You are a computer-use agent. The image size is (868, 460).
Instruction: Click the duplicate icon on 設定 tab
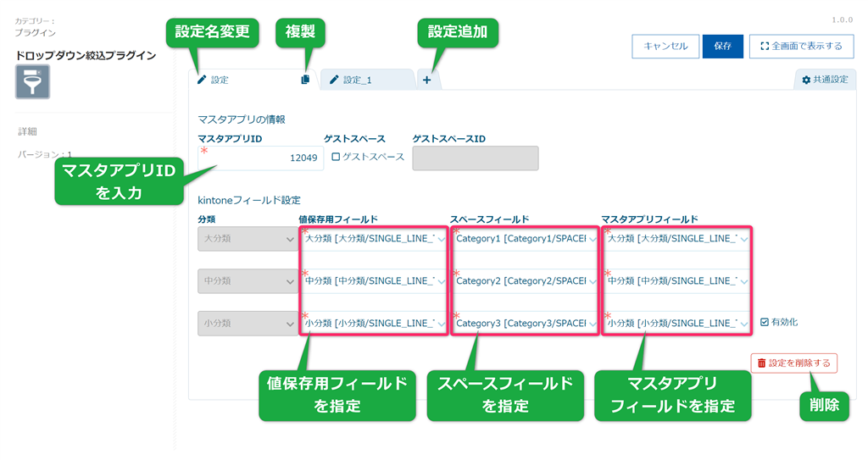coord(305,80)
